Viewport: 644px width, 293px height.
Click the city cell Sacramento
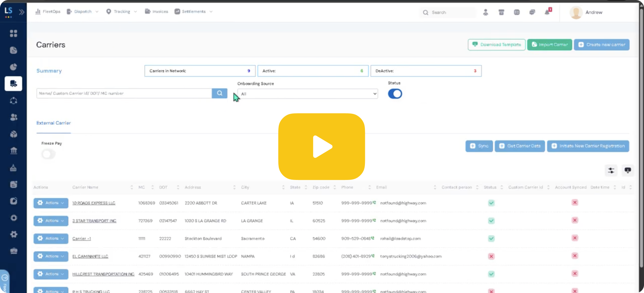(253, 239)
